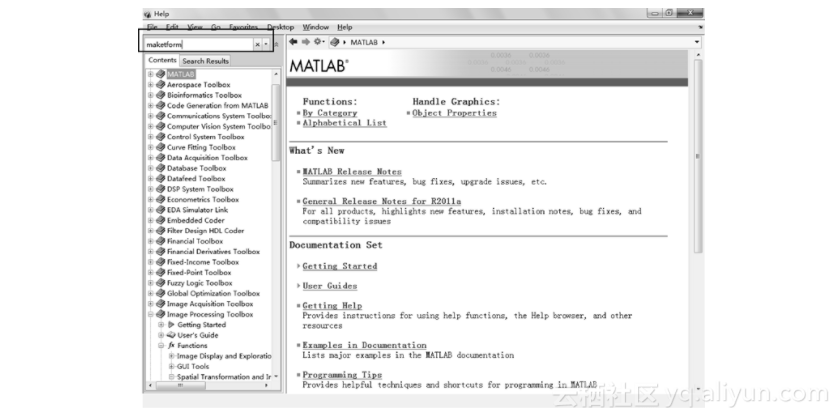The height and width of the screenshot is (418, 840).
Task: Collapse the Functions node under Image Processing
Action: pyautogui.click(x=161, y=346)
